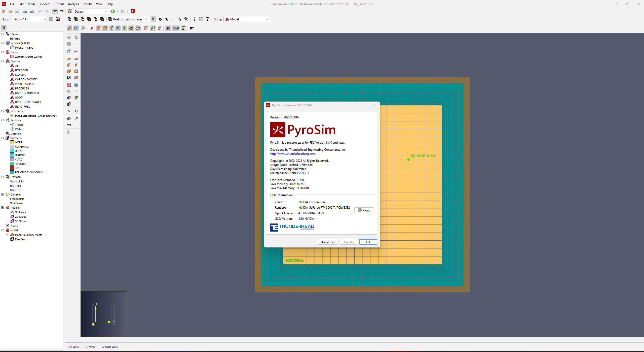Click the Disclaimer button in about dialog
The image size is (644, 352).
click(328, 242)
